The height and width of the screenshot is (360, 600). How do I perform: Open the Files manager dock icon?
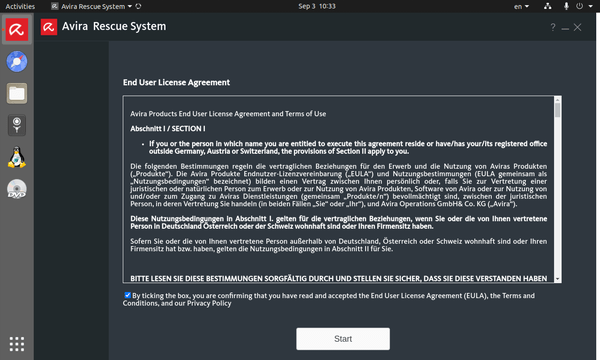(17, 93)
